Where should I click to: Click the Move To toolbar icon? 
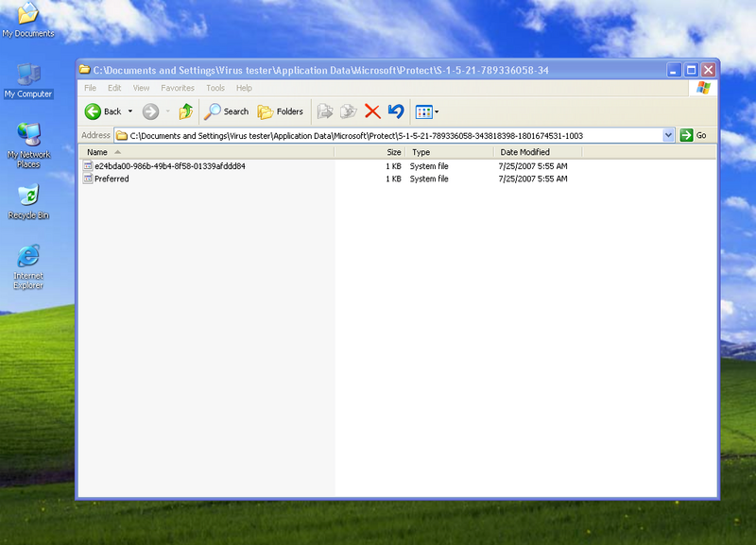click(x=325, y=111)
